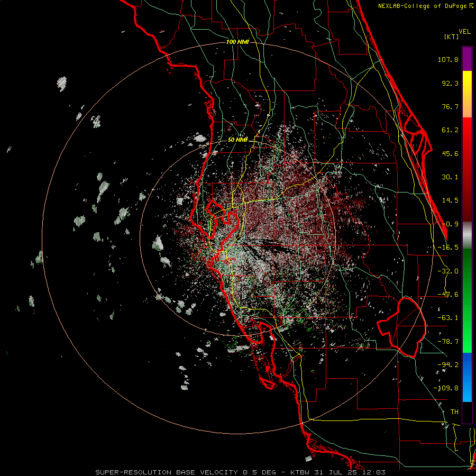Image resolution: width=476 pixels, height=476 pixels.
Task: Click the 50 NMI range ring label
Action: click(x=237, y=140)
